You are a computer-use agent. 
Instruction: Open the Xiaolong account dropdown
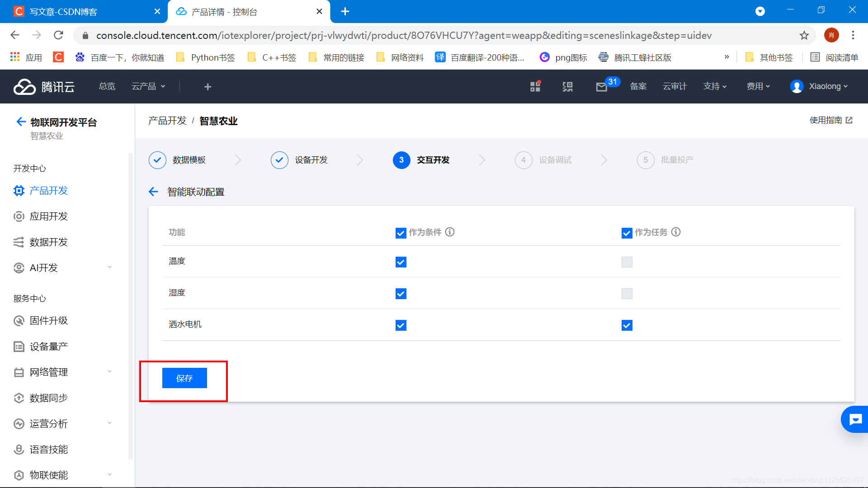coord(819,86)
